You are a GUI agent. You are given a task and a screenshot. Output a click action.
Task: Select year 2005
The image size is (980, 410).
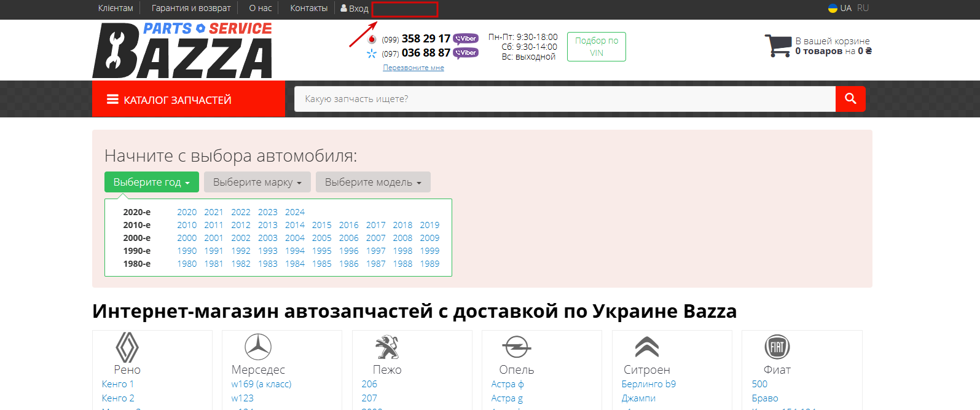[322, 238]
